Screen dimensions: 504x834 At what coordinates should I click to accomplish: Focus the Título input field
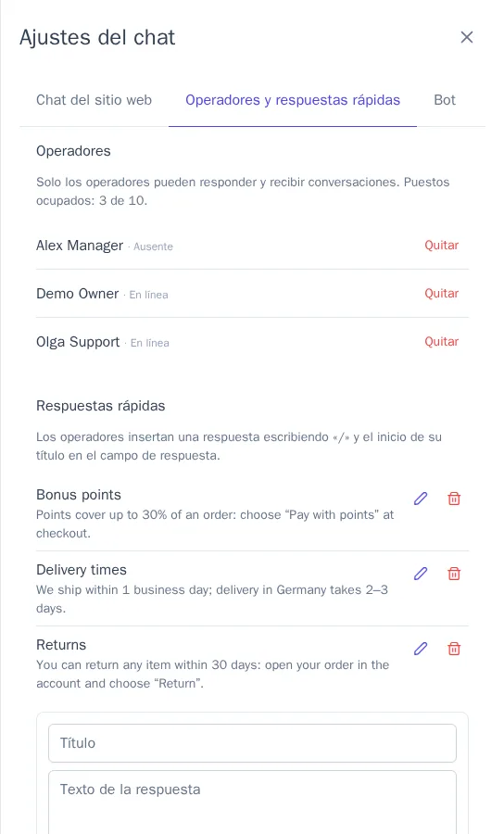[253, 743]
